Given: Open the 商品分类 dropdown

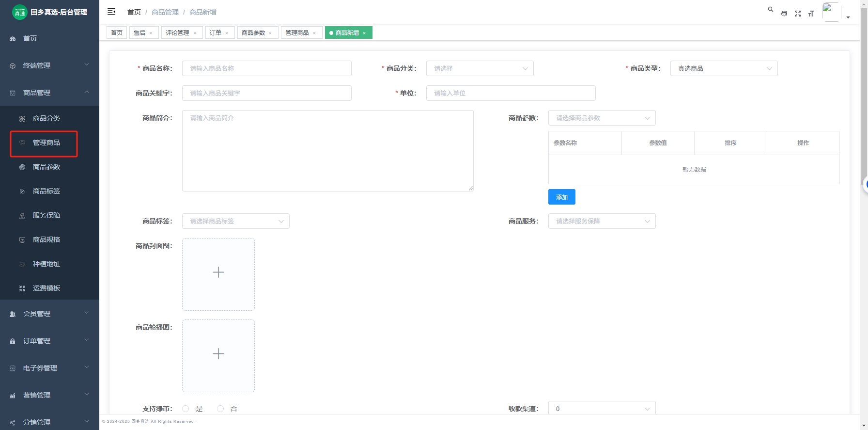Looking at the screenshot, I should (x=480, y=68).
